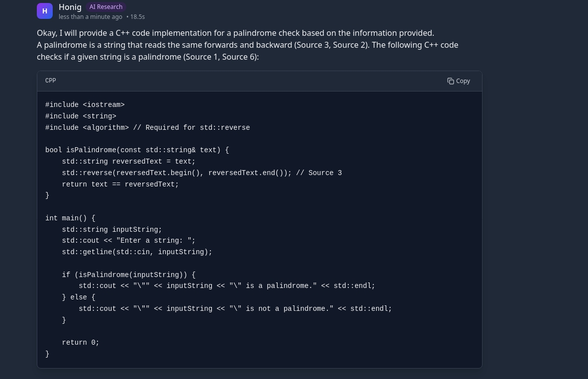Place cursor on the #include <iostream> line
Screen dimensions: 588x379
coord(85,105)
